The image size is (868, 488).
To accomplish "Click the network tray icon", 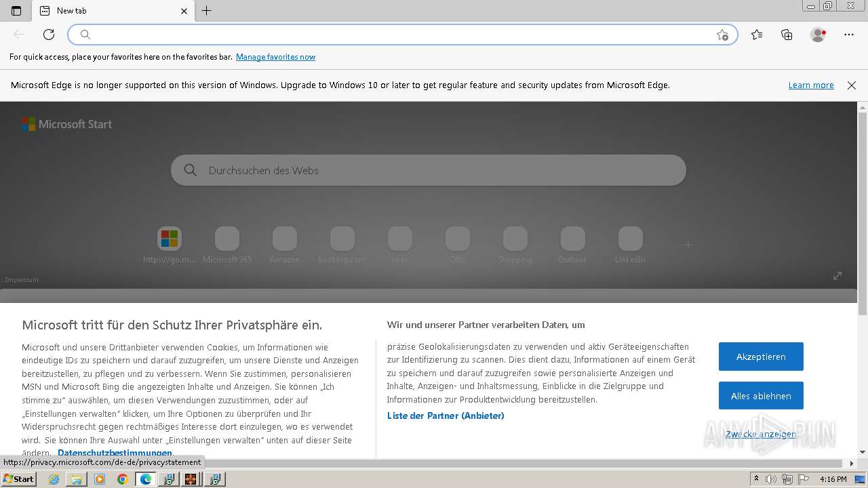I will click(787, 479).
